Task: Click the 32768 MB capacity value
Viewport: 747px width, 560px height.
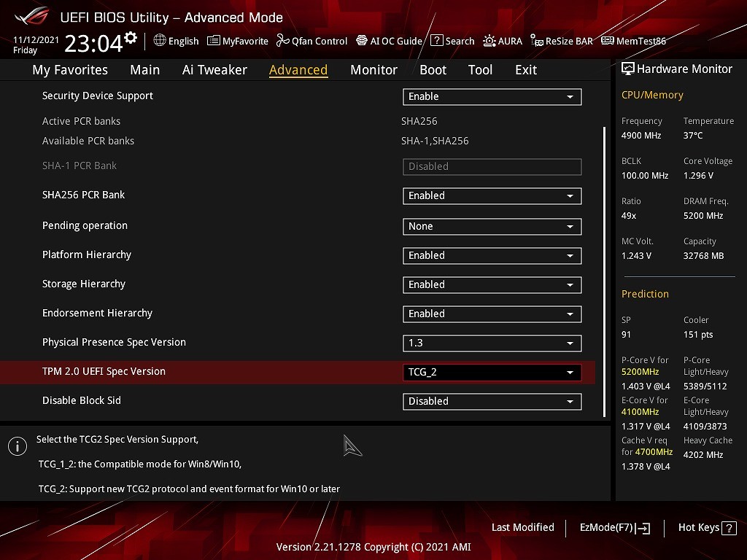Action: point(704,256)
